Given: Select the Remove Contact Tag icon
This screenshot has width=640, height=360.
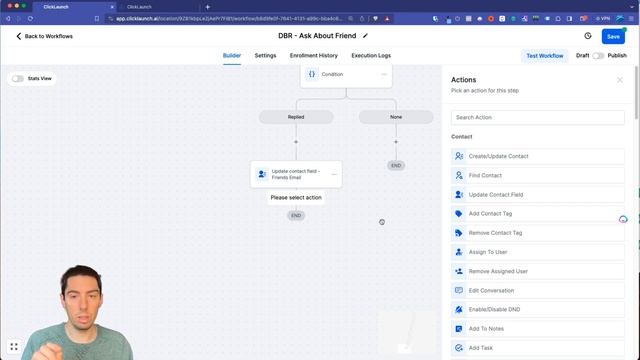Looking at the screenshot, I should point(459,233).
